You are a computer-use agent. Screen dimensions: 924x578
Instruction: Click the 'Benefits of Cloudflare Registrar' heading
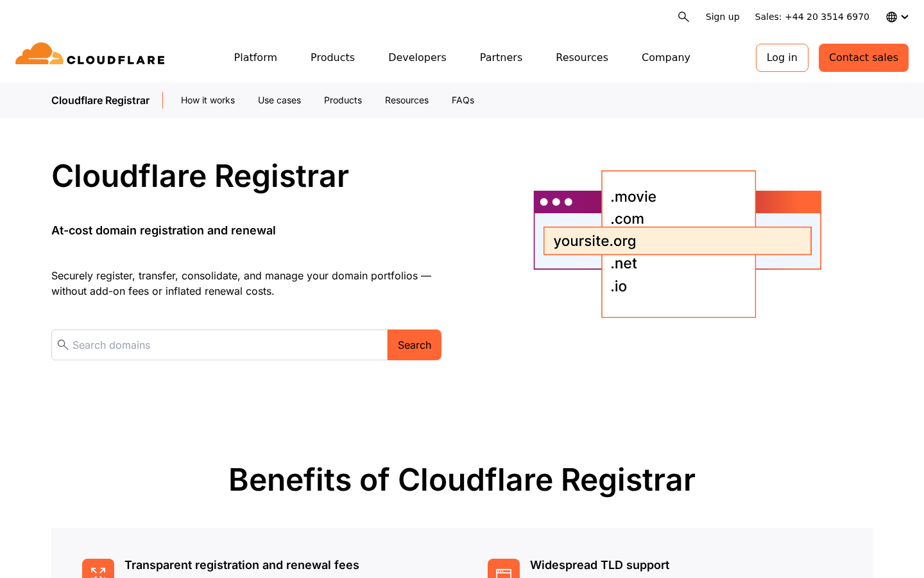[x=462, y=480]
